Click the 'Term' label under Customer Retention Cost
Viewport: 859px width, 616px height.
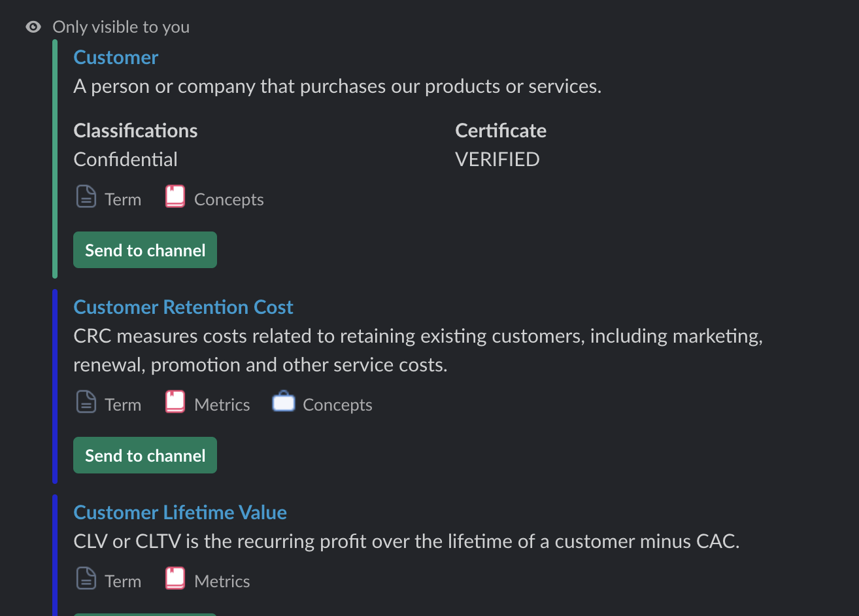point(123,405)
